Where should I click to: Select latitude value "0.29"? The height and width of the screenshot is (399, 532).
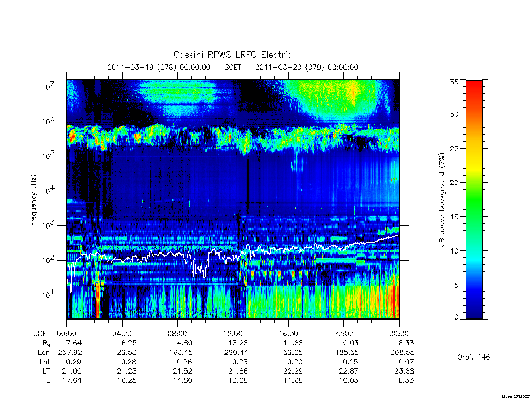click(74, 362)
